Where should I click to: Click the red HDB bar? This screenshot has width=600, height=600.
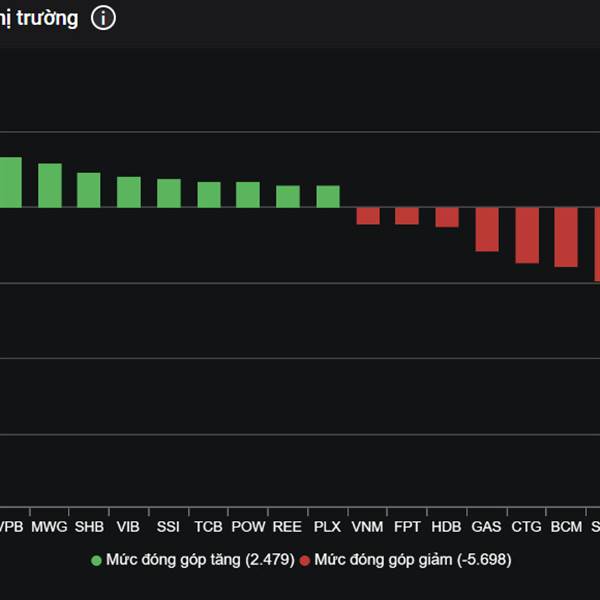point(447,217)
